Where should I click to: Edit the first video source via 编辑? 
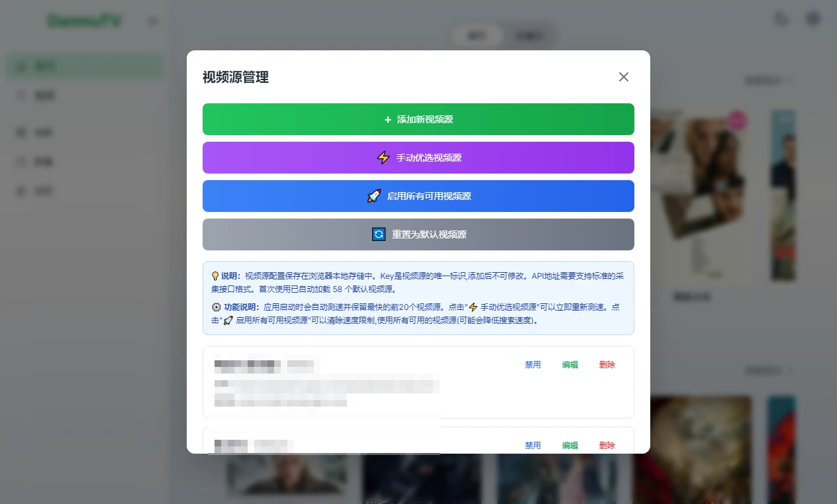coord(569,365)
